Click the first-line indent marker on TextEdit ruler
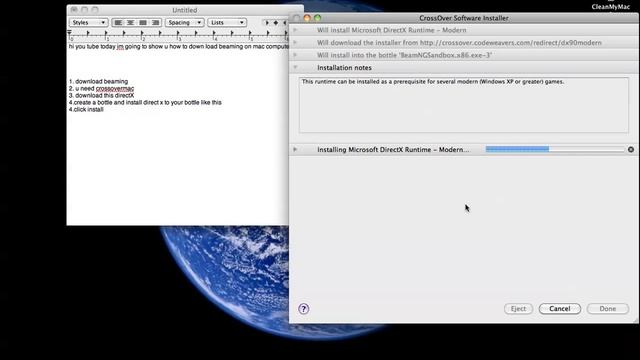 click(69, 32)
